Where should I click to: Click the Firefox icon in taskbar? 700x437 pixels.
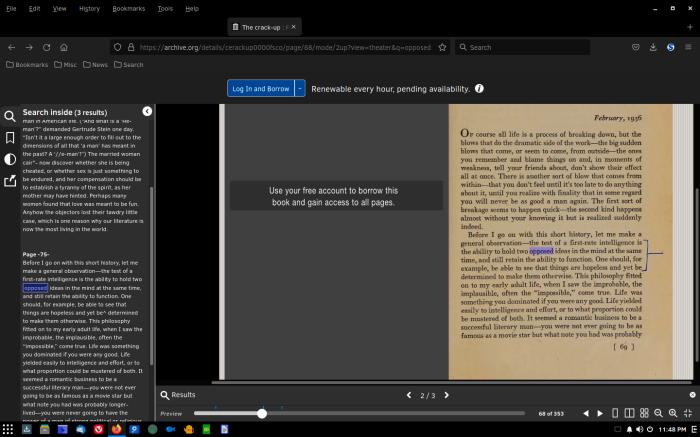[x=117, y=429]
